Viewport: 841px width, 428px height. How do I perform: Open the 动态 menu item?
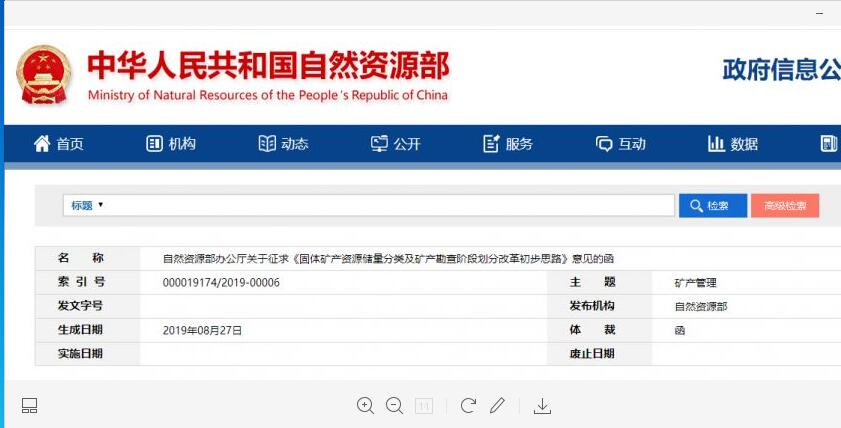point(295,144)
